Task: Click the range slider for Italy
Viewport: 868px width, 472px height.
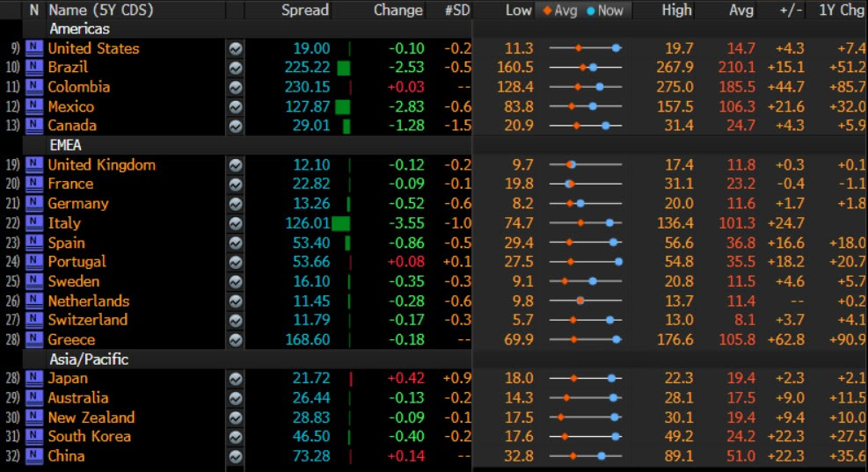Action: coord(585,223)
